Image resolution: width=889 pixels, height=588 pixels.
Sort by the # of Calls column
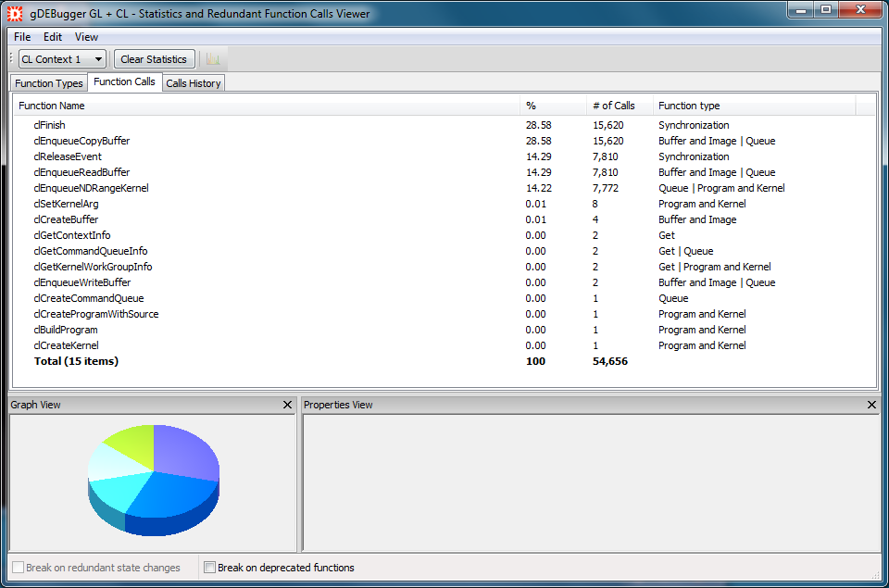pos(613,106)
